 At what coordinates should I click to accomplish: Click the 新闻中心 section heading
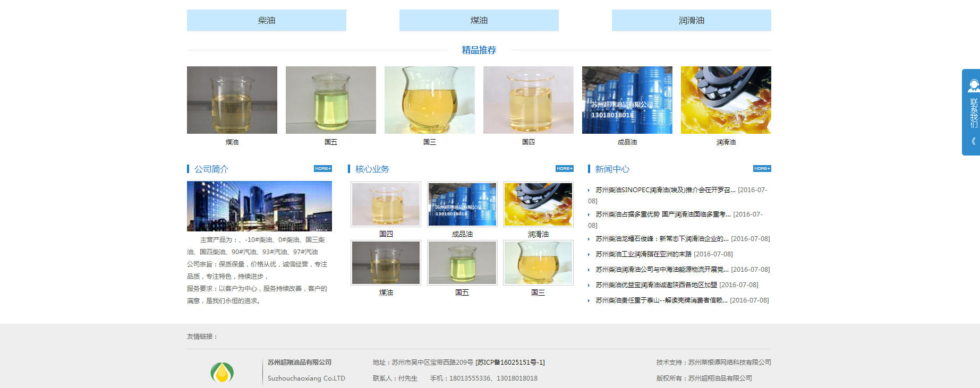pos(612,169)
